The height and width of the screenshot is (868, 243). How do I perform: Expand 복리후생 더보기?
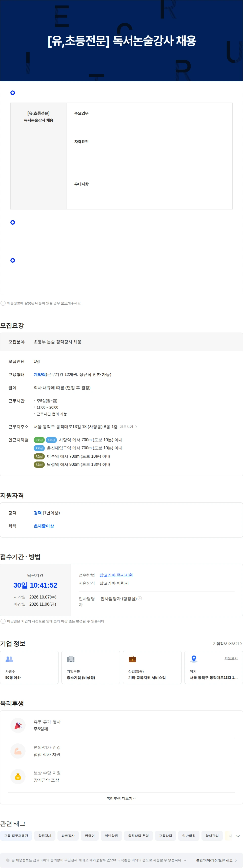pos(121,798)
